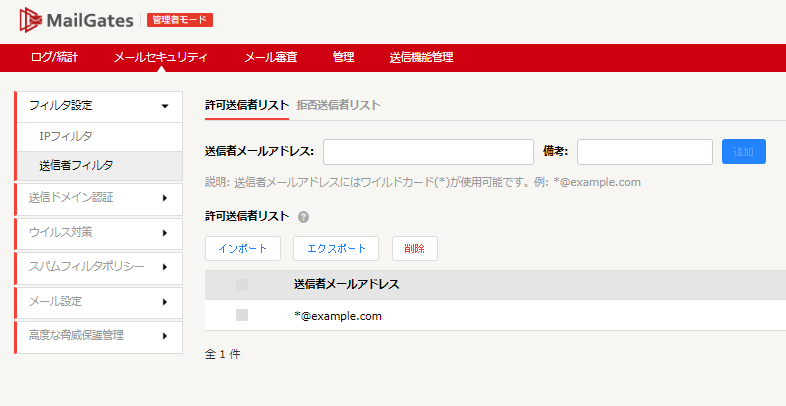Viewport: 786px width, 406px height.
Task: Expand the スパムフィルタポリシー menu arrow
Action: point(165,267)
